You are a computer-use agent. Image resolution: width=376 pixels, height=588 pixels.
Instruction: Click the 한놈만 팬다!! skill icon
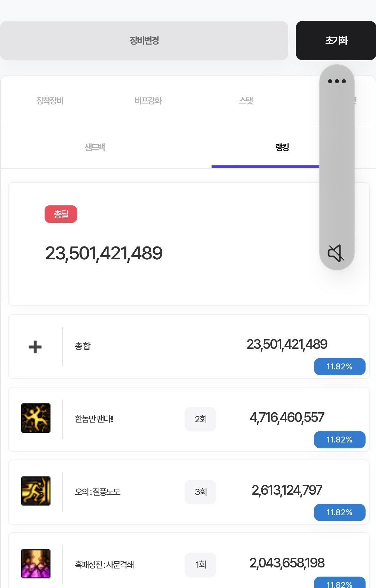coord(36,418)
